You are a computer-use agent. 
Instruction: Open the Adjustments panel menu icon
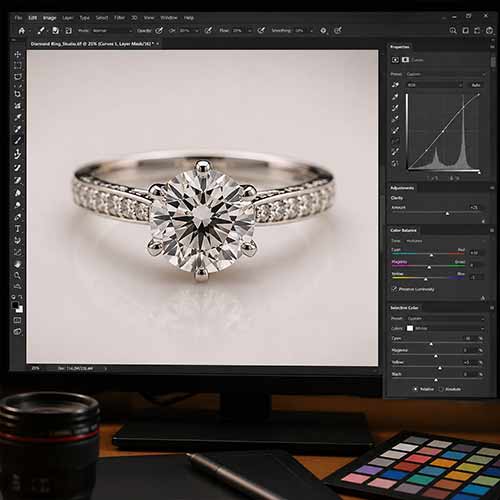coord(492,188)
